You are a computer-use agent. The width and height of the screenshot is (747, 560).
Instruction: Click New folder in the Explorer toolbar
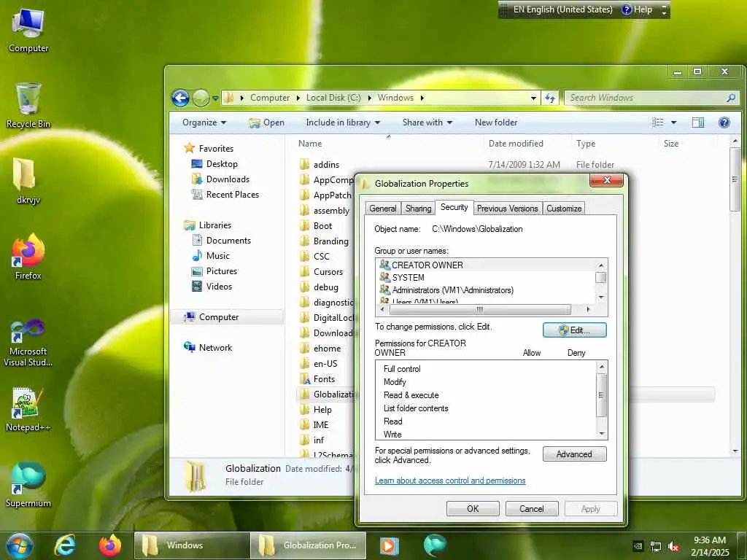496,122
